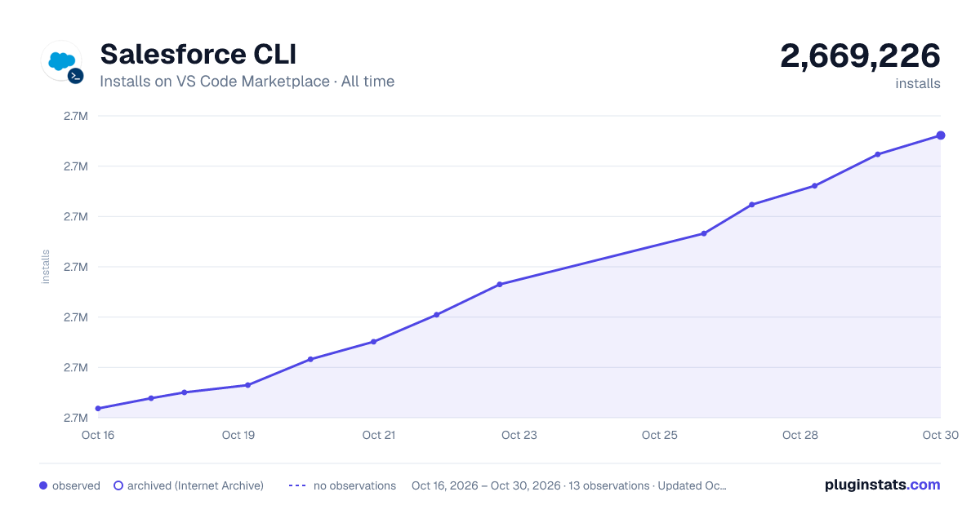Click the terminal badge on the logo
The width and height of the screenshot is (980, 514).
click(75, 76)
